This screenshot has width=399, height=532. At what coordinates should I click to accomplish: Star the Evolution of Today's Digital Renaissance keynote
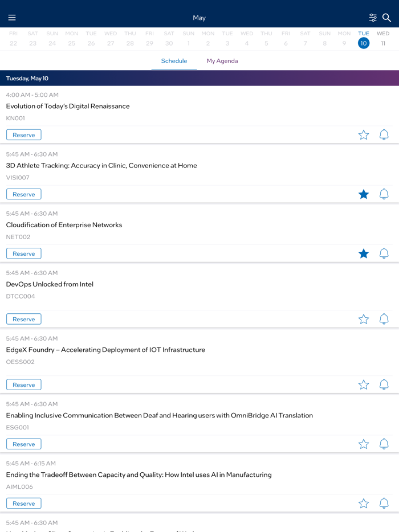coord(364,134)
